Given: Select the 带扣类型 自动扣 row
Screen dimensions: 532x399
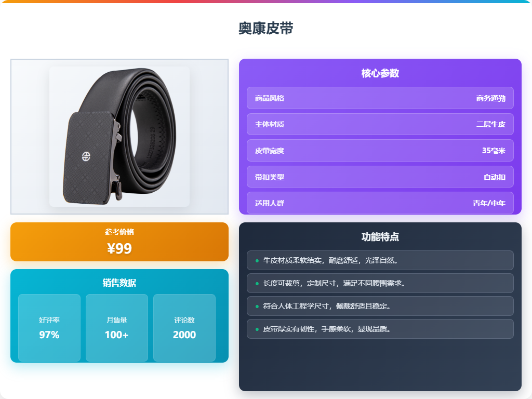Looking at the screenshot, I should [380, 177].
